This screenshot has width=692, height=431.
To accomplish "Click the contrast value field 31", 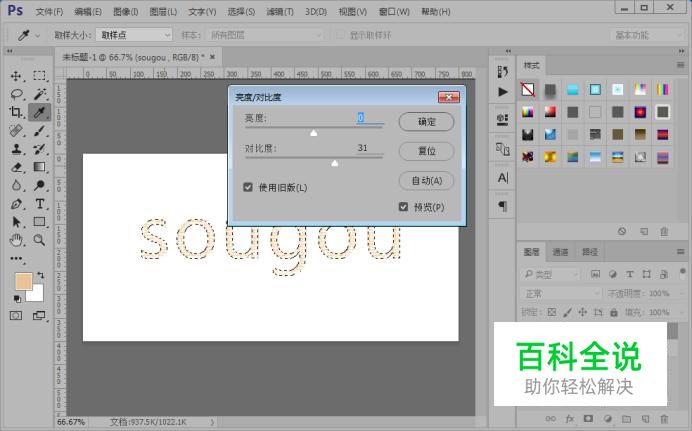I will pos(369,148).
